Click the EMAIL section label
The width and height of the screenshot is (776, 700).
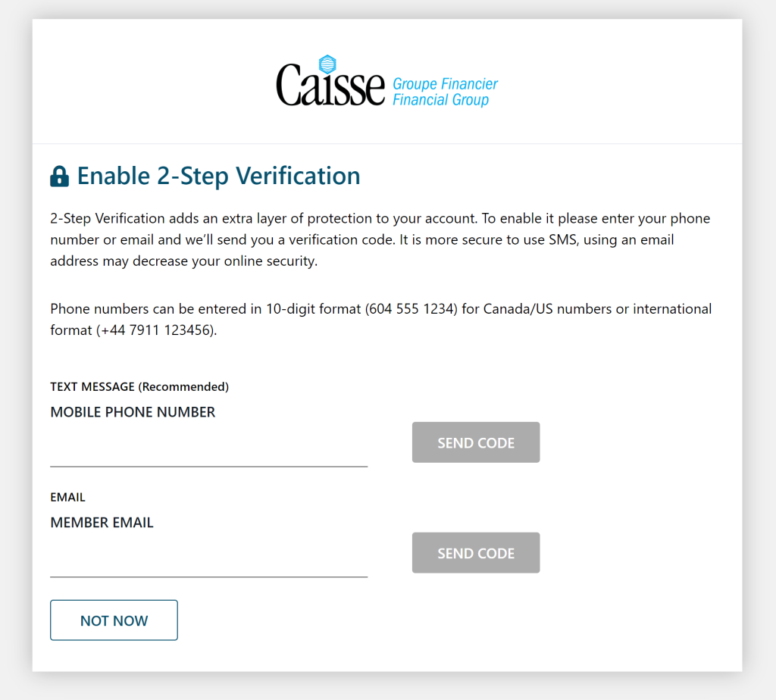[67, 497]
